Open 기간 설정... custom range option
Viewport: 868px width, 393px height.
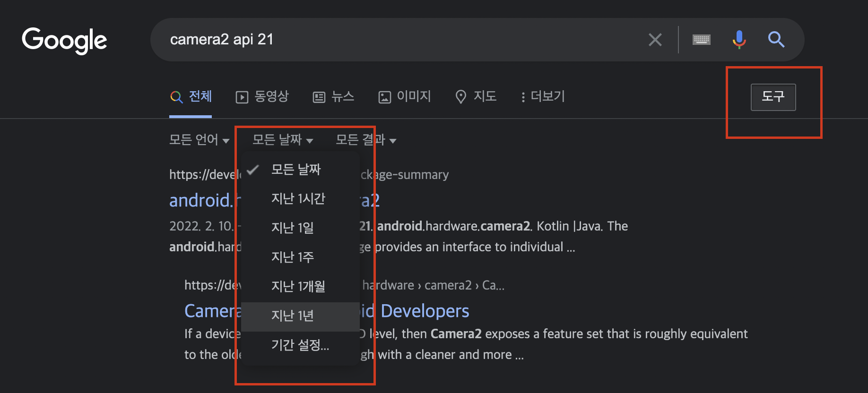click(300, 345)
